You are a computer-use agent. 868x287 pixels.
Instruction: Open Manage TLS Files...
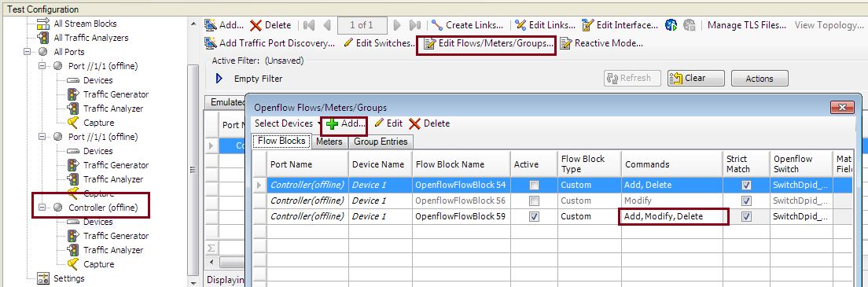(x=747, y=25)
